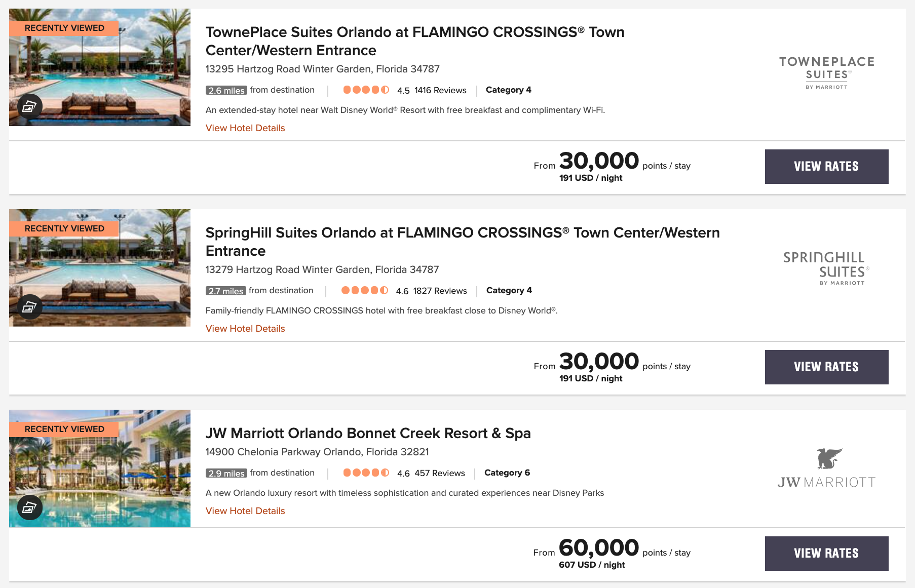View rates for TownePlace Suites Orlando
915x588 pixels.
tap(826, 167)
